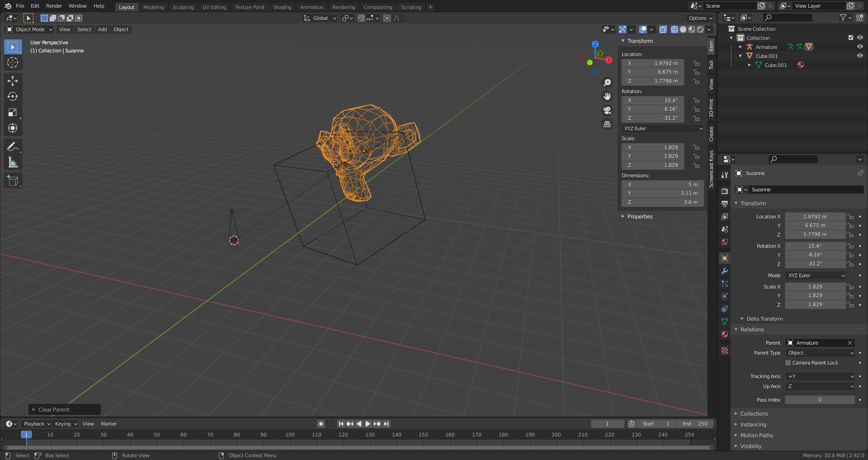The height and width of the screenshot is (460, 868).
Task: Open the Output properties printer icon
Action: [x=725, y=204]
